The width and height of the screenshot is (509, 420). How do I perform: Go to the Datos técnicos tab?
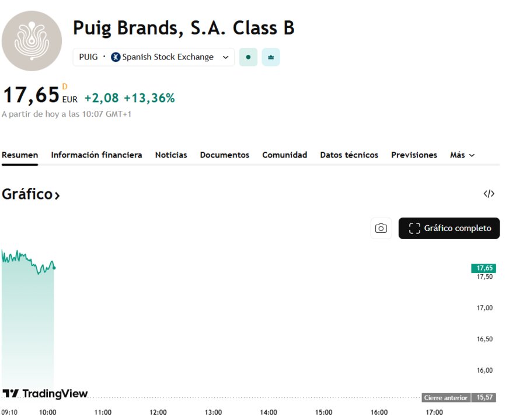click(x=349, y=155)
